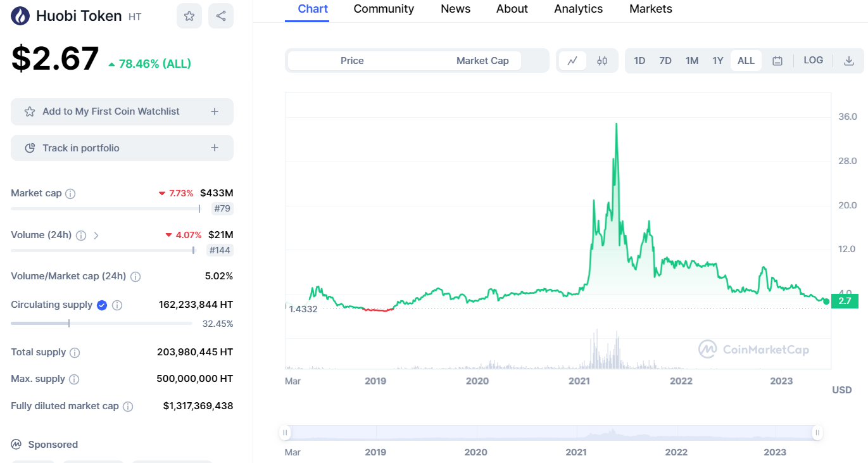Add to My First Coin Watchlist

coord(122,111)
